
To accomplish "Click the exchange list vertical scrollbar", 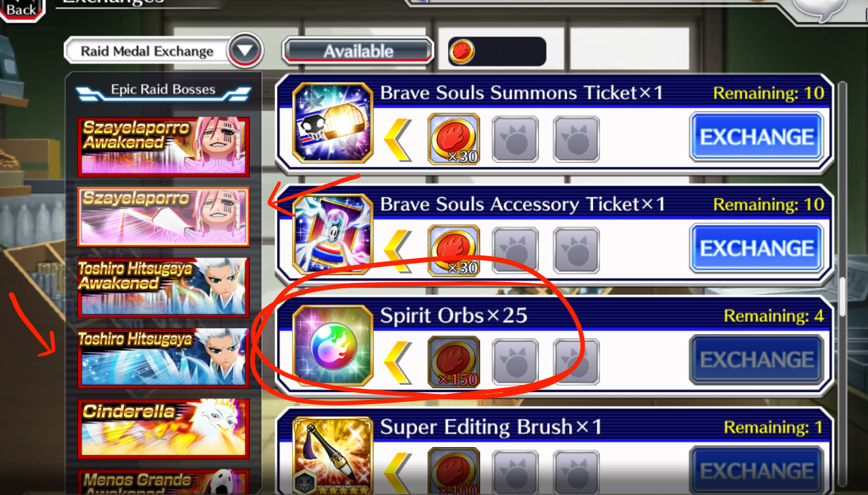I will tap(843, 296).
